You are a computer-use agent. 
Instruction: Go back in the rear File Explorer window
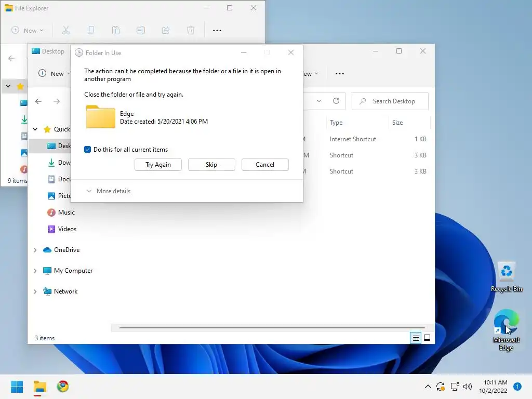(11, 58)
